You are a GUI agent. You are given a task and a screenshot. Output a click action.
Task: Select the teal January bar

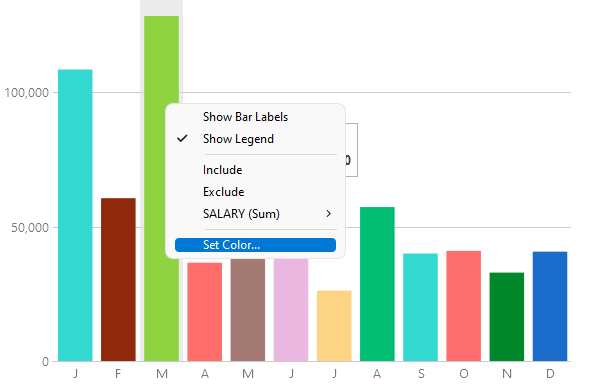[75, 215]
